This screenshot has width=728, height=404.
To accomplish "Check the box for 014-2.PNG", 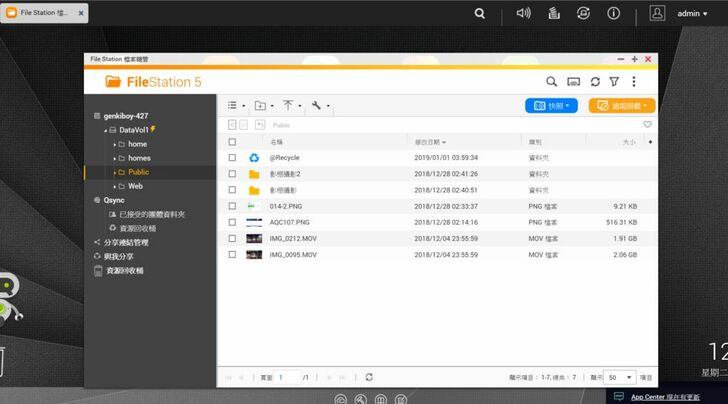I will click(x=232, y=206).
